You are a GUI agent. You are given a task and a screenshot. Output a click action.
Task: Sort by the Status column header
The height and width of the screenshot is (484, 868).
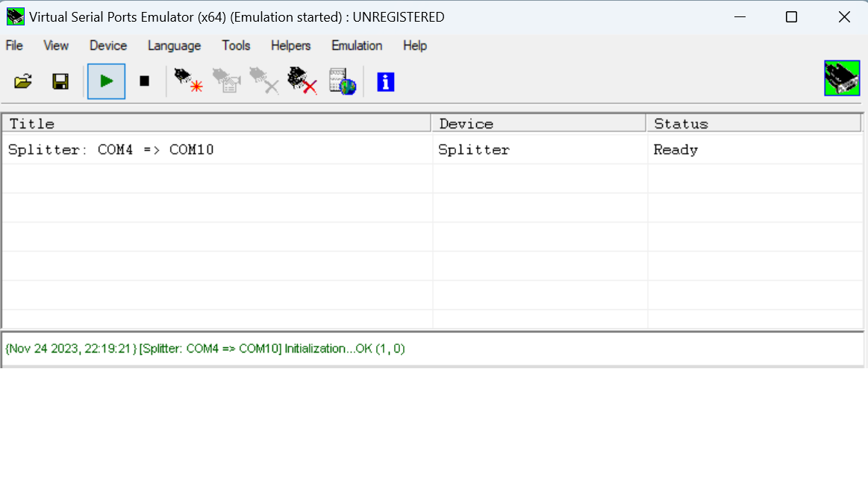tap(753, 123)
